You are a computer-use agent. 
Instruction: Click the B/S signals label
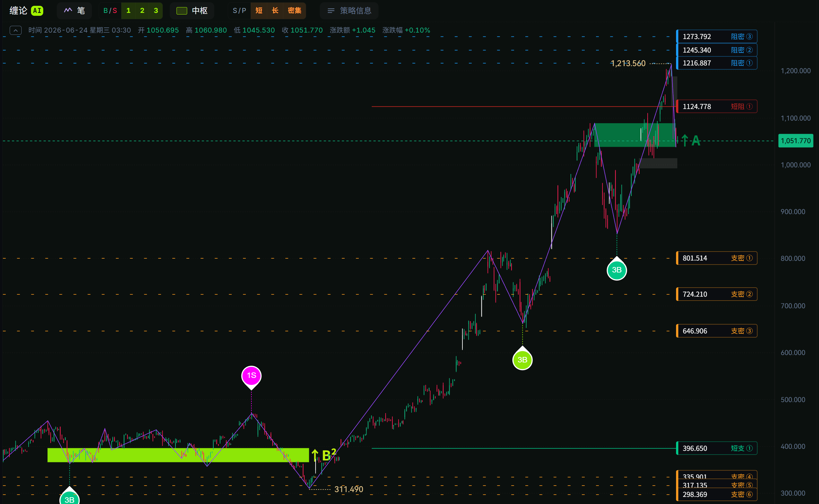(x=110, y=11)
